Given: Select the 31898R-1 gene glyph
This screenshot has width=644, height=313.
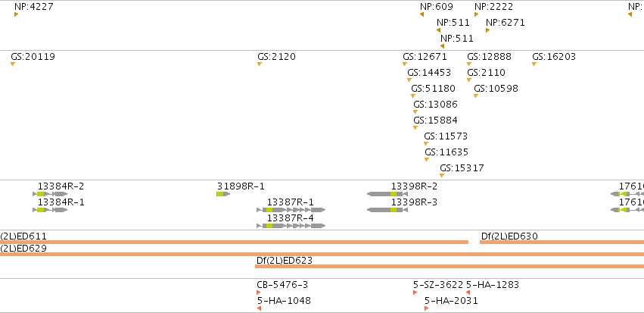Looking at the screenshot, I should pyautogui.click(x=223, y=194).
